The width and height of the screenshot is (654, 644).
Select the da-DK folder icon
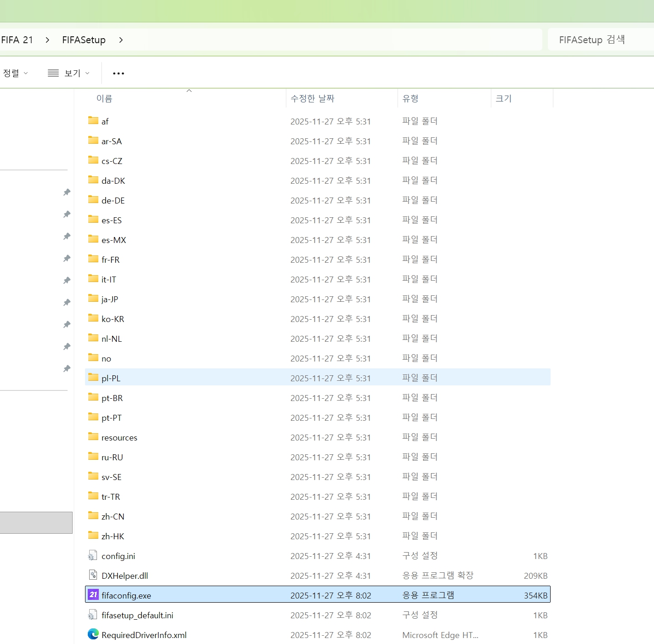click(x=93, y=180)
